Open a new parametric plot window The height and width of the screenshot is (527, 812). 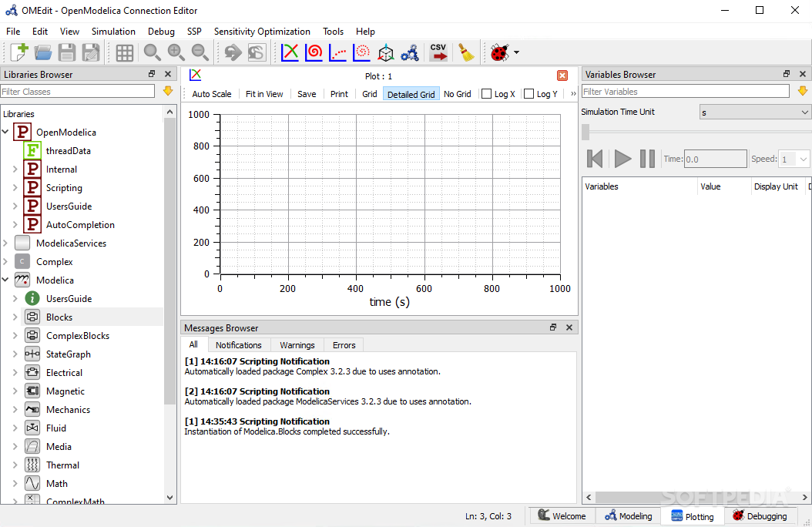pyautogui.click(x=314, y=52)
